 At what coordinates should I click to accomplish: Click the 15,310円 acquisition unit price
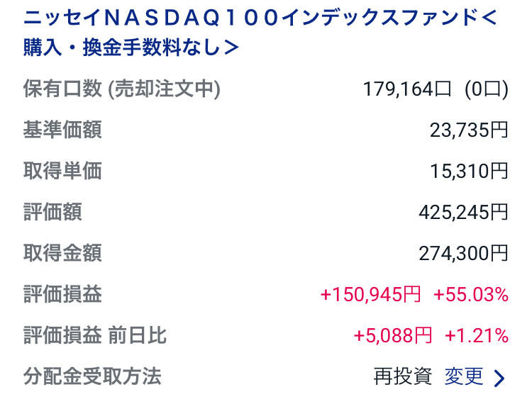tap(469, 172)
